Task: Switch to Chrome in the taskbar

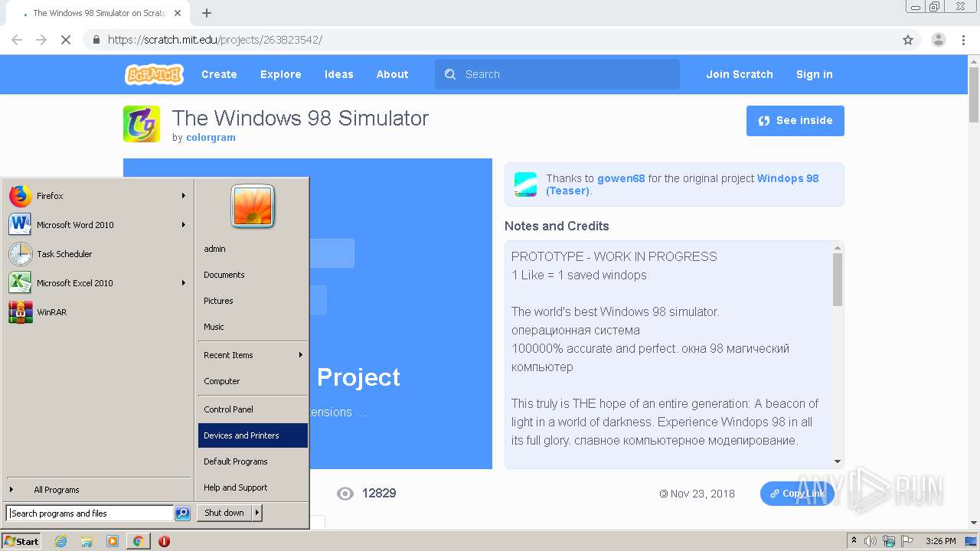Action: (138, 541)
